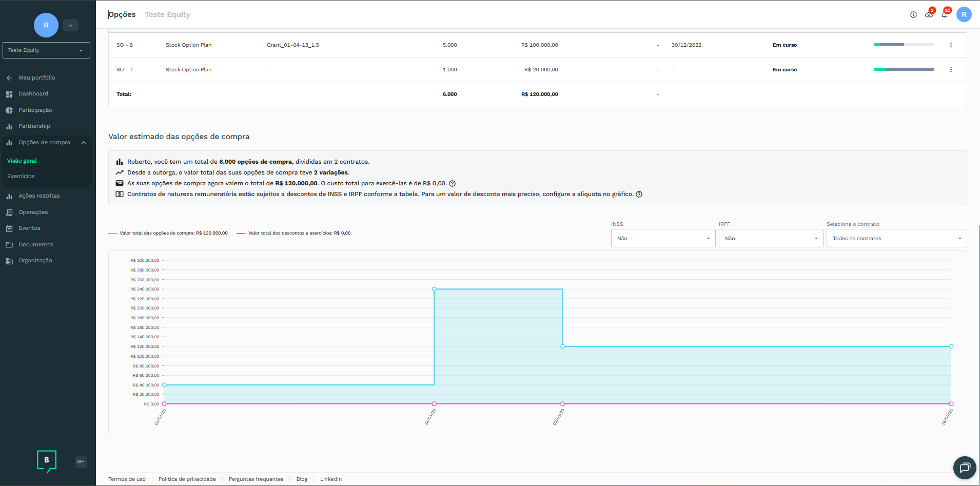
Task: Open the Termos de uso link
Action: (127, 479)
